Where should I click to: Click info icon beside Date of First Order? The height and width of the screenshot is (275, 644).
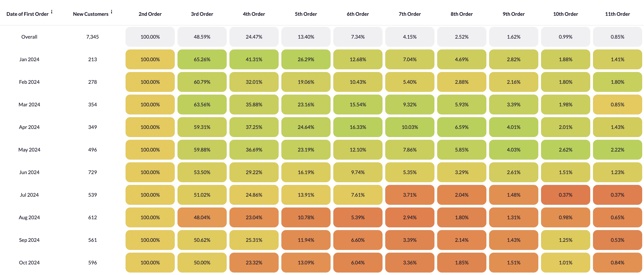[52, 12]
